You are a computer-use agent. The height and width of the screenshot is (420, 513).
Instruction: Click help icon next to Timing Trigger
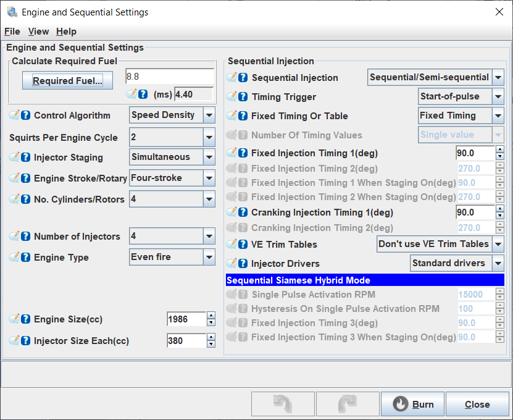pyautogui.click(x=243, y=97)
